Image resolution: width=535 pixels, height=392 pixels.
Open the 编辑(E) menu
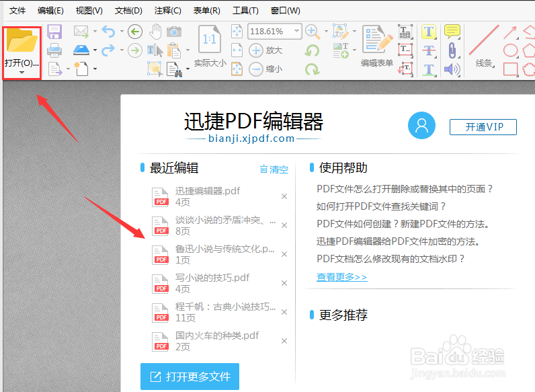click(x=50, y=11)
